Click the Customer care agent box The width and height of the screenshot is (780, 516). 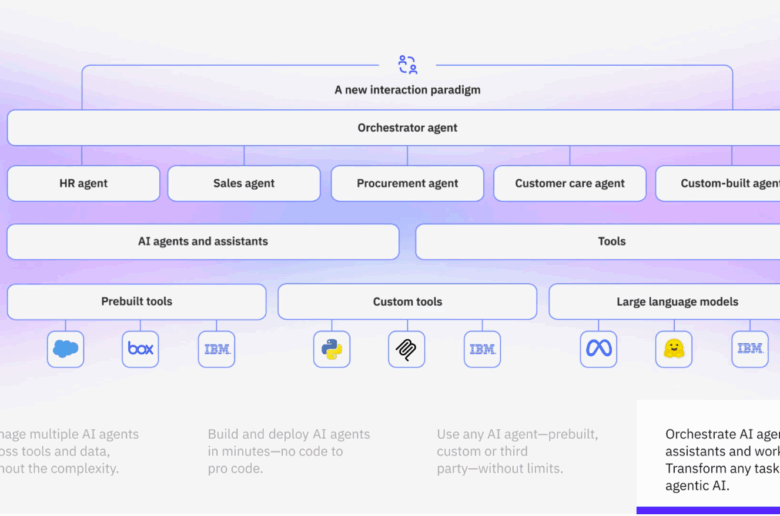click(570, 184)
